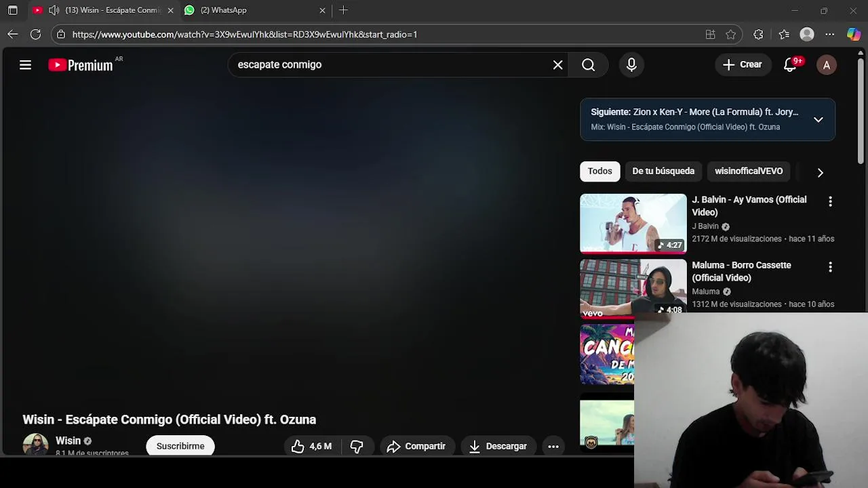Select the Todos filter chip
The width and height of the screenshot is (868, 488).
pyautogui.click(x=599, y=171)
